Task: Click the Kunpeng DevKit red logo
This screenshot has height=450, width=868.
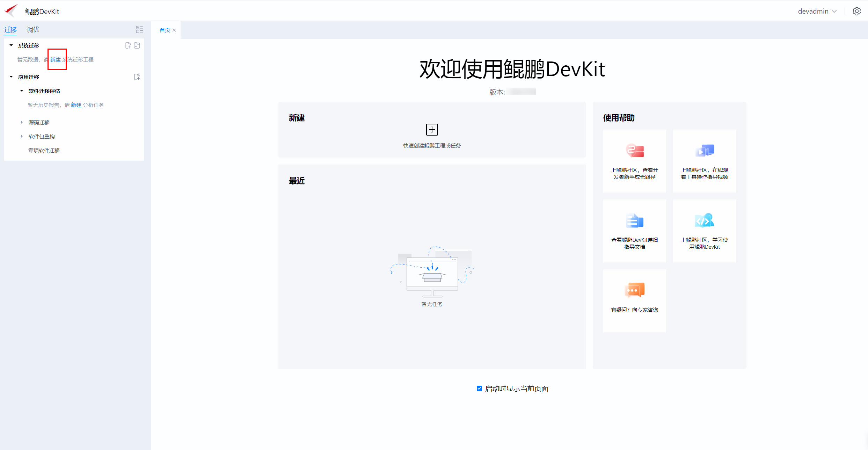Action: 11,11
